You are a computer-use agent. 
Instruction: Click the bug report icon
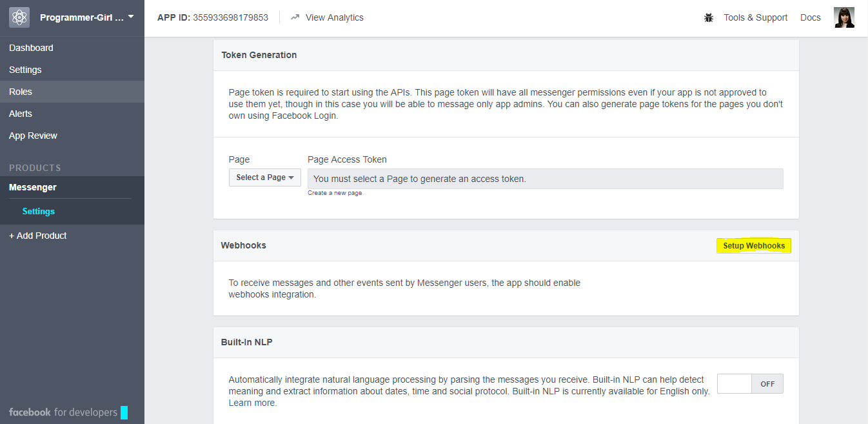click(x=709, y=18)
